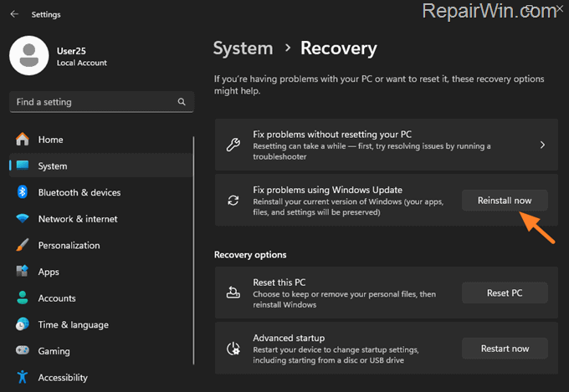
Task: Open Time & language settings
Action: [x=101, y=324]
